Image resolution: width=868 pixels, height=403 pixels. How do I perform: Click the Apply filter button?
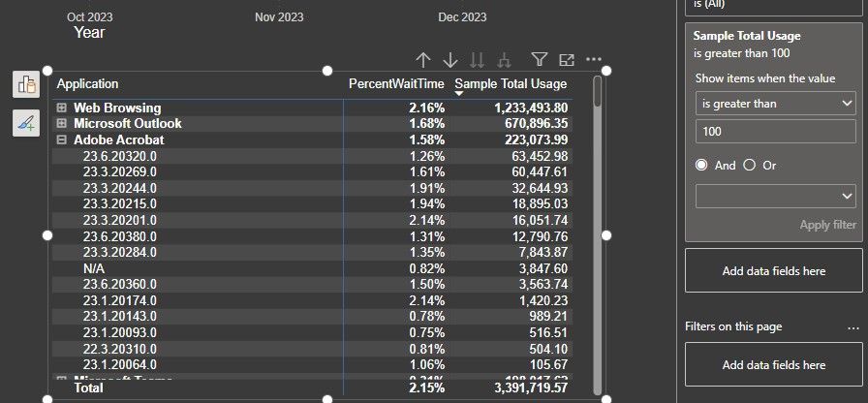pyautogui.click(x=827, y=225)
